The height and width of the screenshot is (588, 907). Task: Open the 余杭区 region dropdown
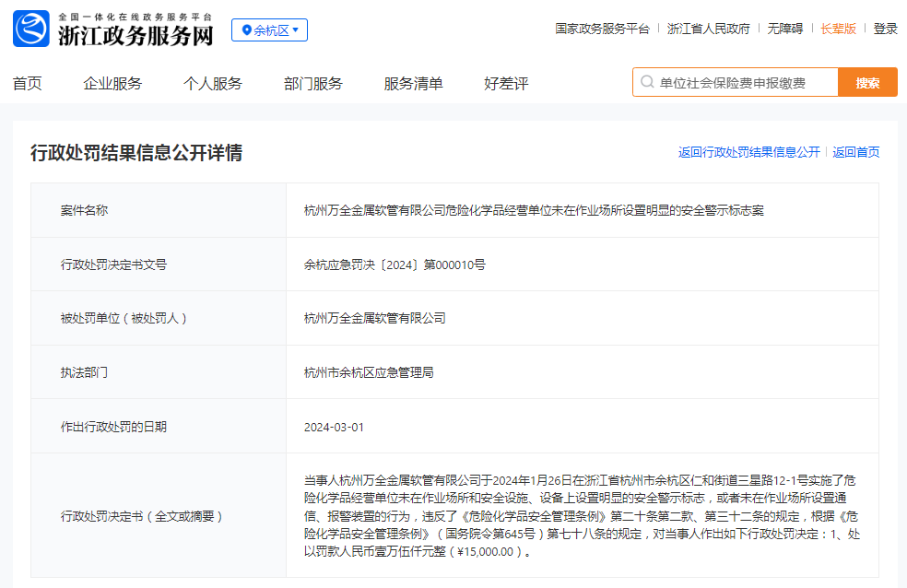click(x=269, y=30)
